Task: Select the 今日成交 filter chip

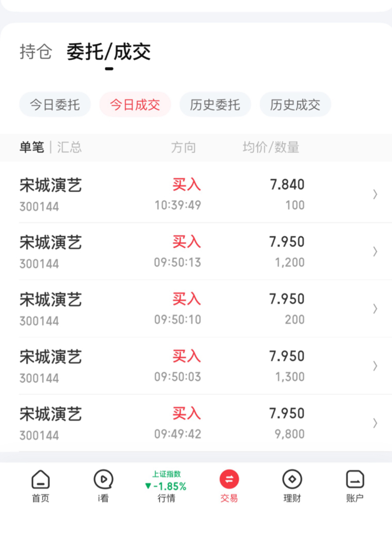Action: coord(135,105)
